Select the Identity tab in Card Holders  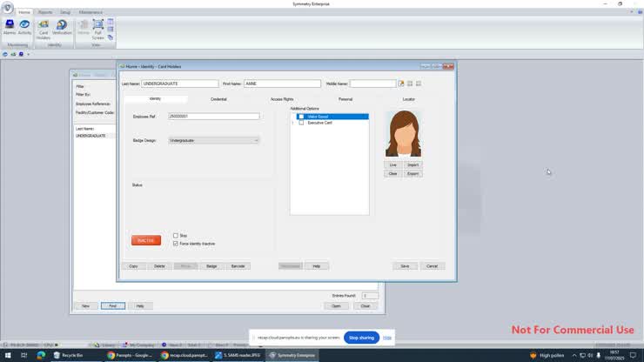click(x=155, y=99)
